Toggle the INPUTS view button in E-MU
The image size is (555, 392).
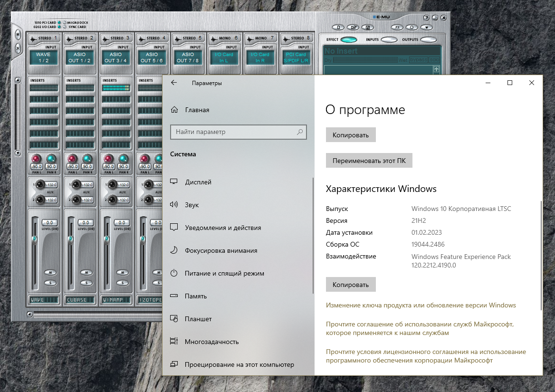tap(389, 39)
